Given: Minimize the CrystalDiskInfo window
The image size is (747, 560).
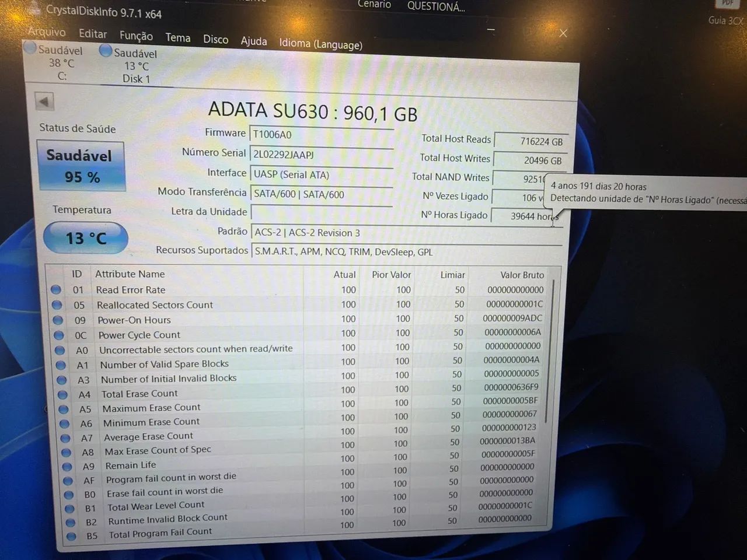Looking at the screenshot, I should point(491,29).
